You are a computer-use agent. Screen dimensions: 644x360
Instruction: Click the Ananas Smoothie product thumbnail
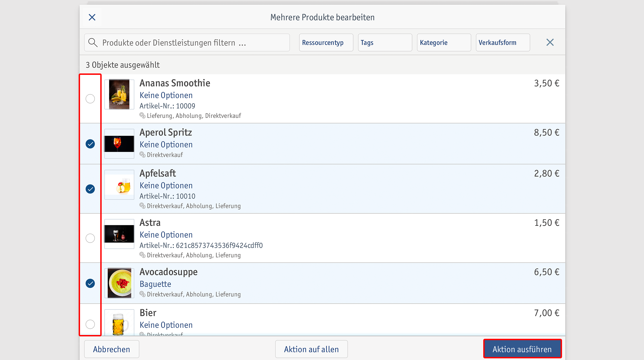(119, 94)
